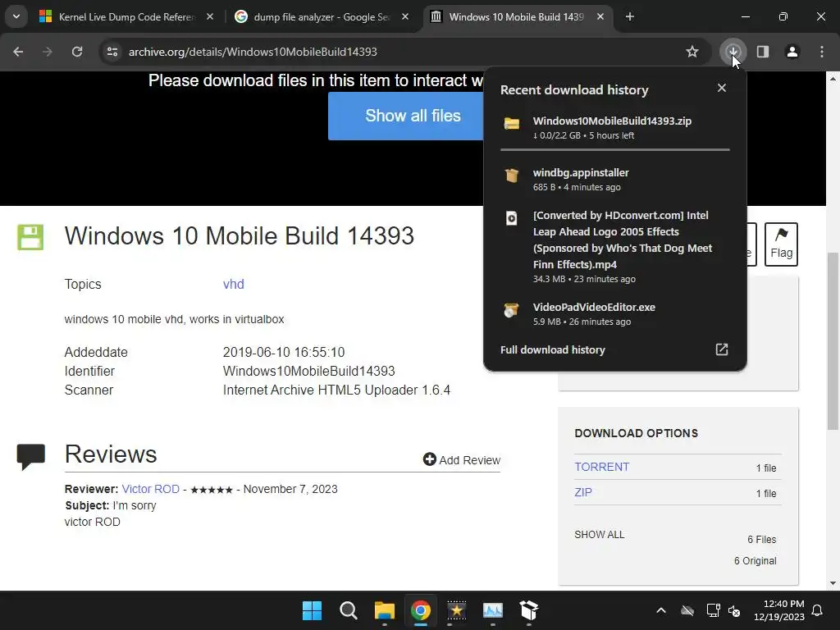Viewport: 840px width, 630px height.
Task: Open the vhd topic link
Action: [234, 284]
